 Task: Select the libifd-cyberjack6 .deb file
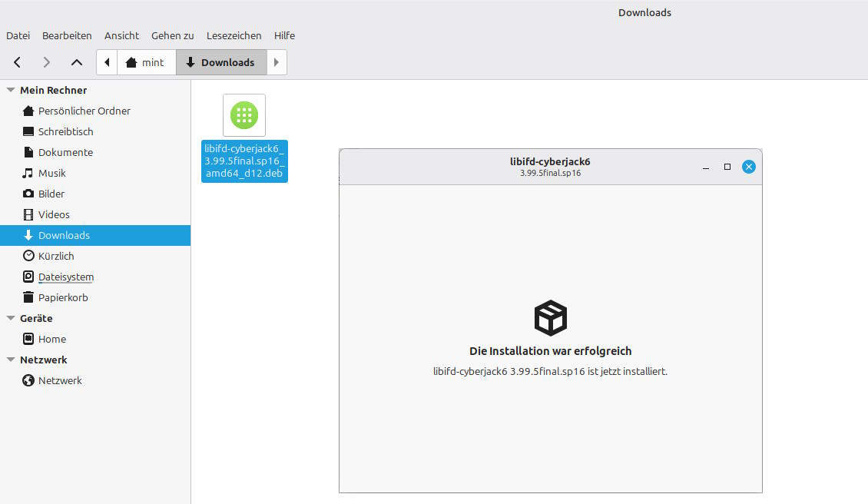tap(244, 138)
